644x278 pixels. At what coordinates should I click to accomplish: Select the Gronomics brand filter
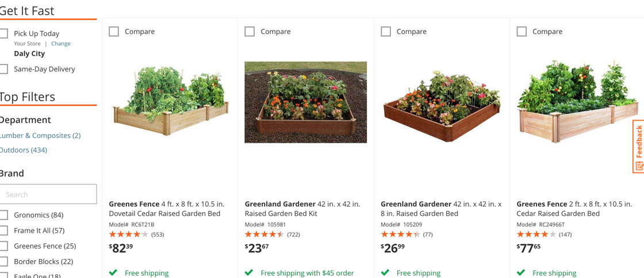pyautogui.click(x=4, y=215)
